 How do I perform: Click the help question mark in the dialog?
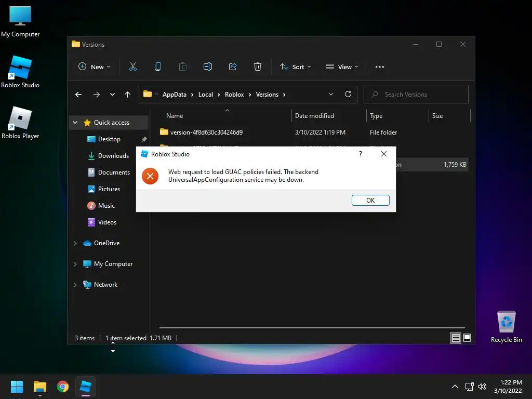pyautogui.click(x=361, y=154)
